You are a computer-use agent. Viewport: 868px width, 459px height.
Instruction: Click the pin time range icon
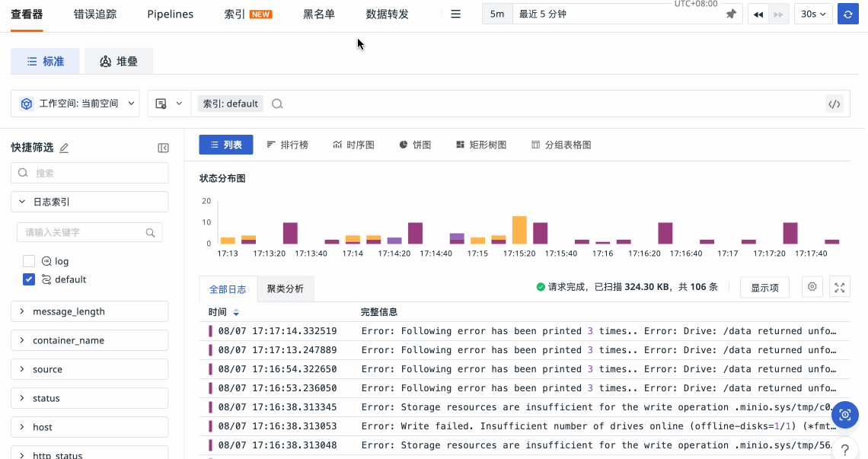click(731, 14)
